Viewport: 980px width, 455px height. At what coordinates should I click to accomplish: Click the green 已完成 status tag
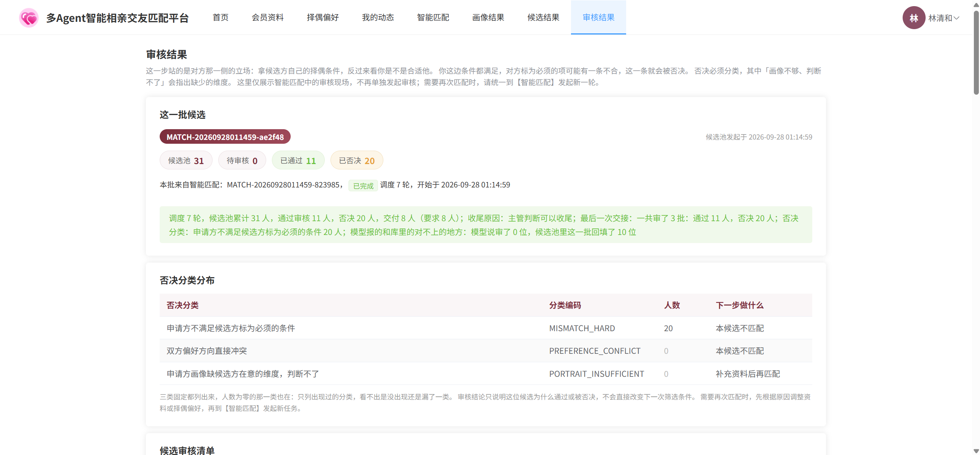(x=363, y=186)
